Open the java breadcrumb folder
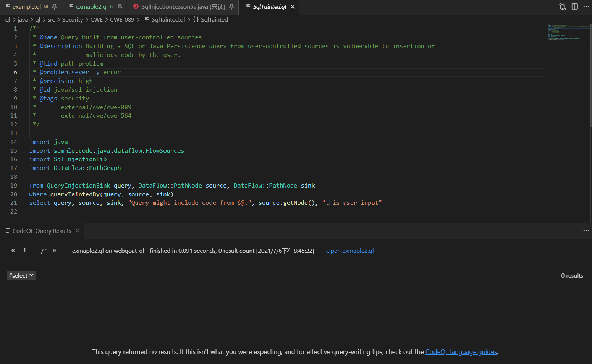The height and width of the screenshot is (364, 592). [23, 20]
